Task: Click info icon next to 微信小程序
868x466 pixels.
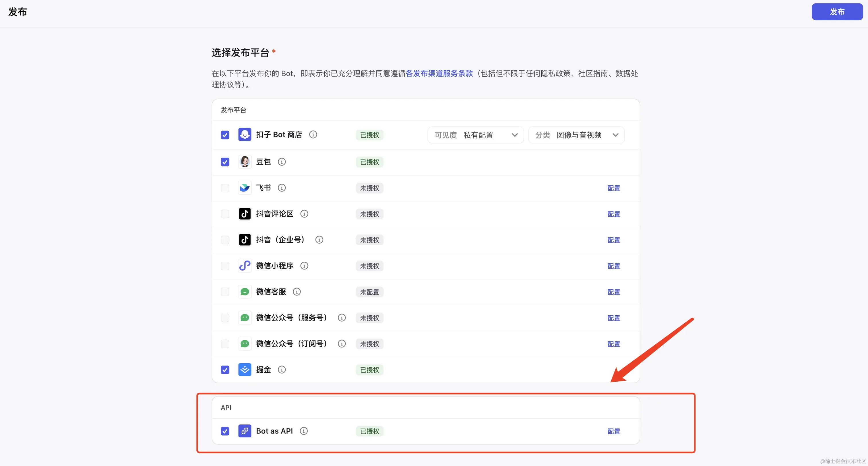Action: [x=304, y=265]
